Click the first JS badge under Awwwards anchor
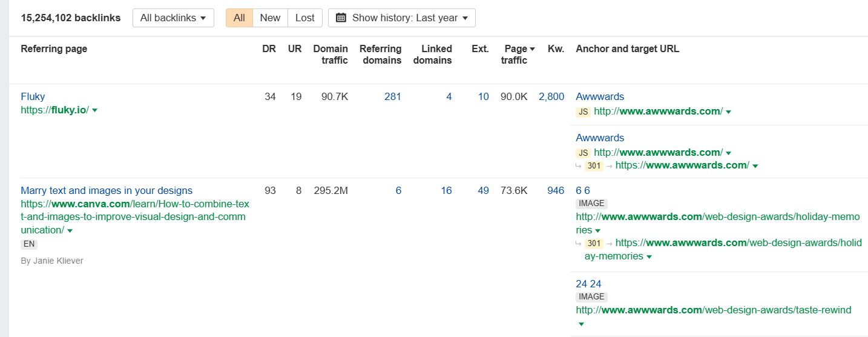Viewport: 868px width, 337px height. click(x=583, y=112)
